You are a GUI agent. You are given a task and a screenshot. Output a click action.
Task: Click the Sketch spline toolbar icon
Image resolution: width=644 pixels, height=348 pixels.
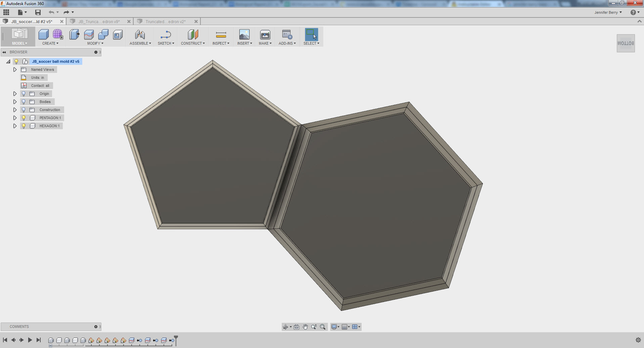(166, 35)
